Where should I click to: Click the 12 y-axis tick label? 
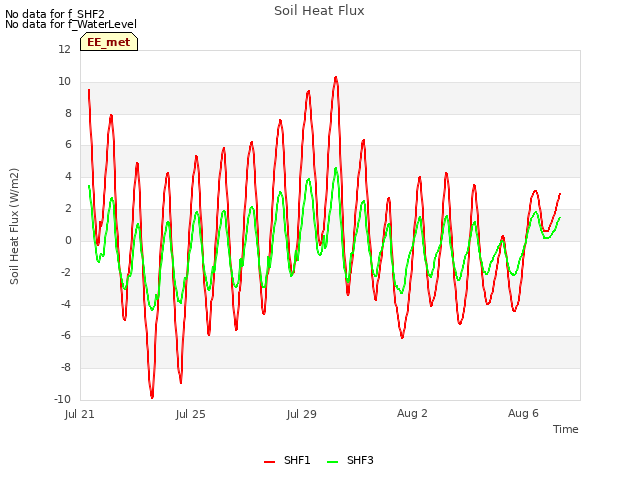(x=64, y=49)
